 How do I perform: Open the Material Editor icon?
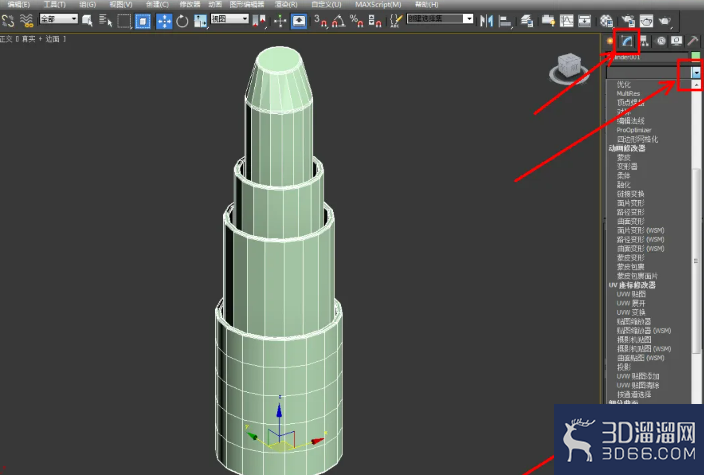[606, 21]
